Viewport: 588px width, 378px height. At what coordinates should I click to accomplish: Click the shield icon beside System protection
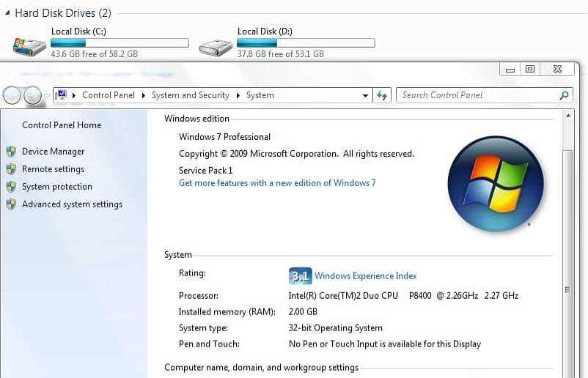point(11,187)
